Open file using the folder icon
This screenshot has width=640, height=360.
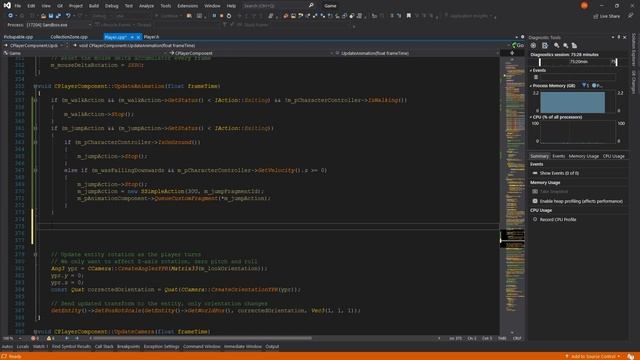click(43, 16)
